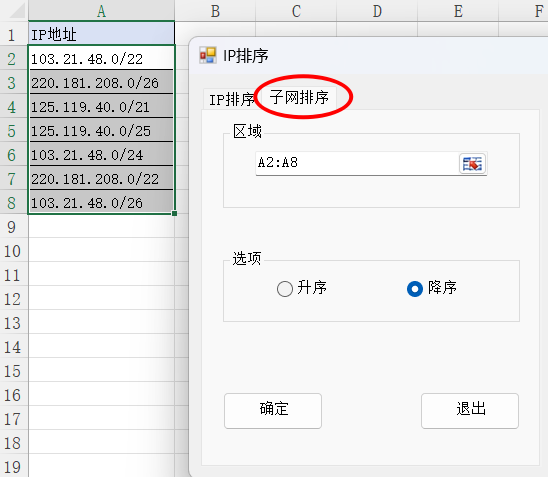Select cell containing 220.181.208.0/26
The width and height of the screenshot is (548, 477).
[x=101, y=82]
